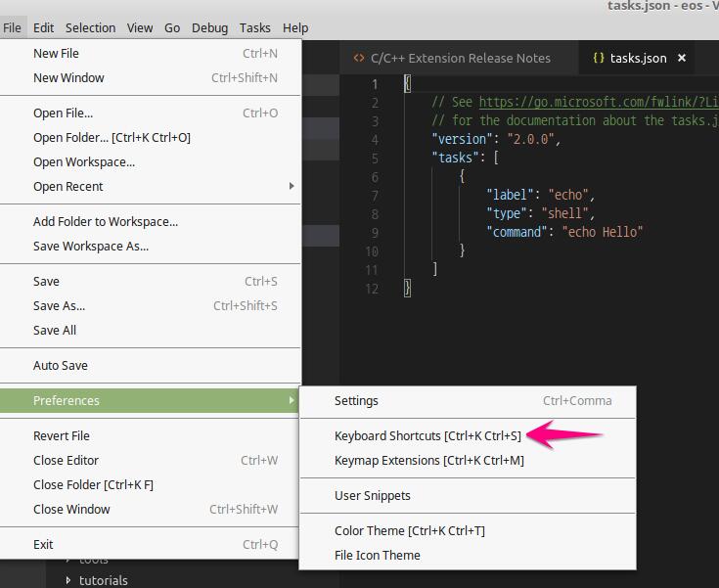The height and width of the screenshot is (588, 719).
Task: Close the tasks.json tab
Action: 682,58
